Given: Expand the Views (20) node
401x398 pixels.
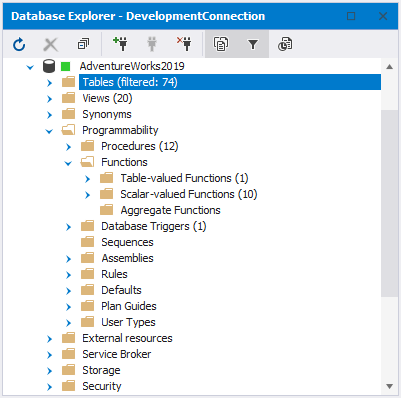Looking at the screenshot, I should point(50,99).
